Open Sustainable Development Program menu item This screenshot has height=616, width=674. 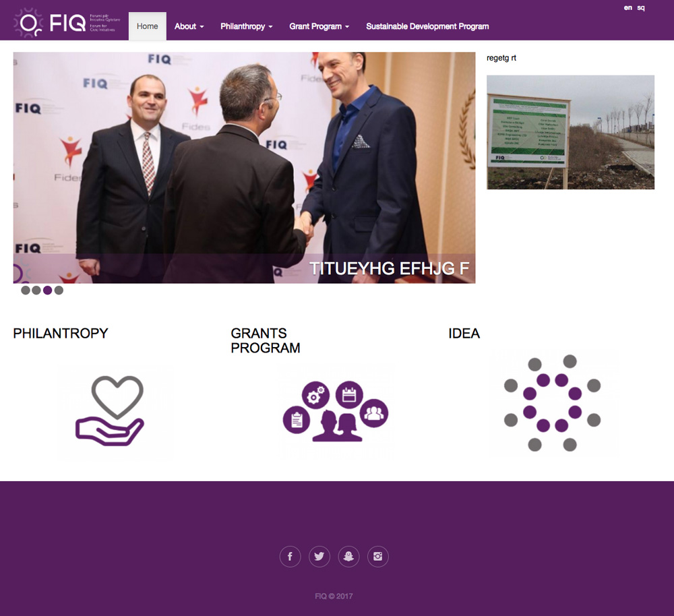point(427,26)
